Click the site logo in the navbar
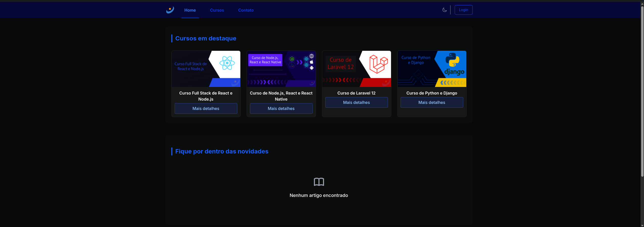 coord(170,10)
